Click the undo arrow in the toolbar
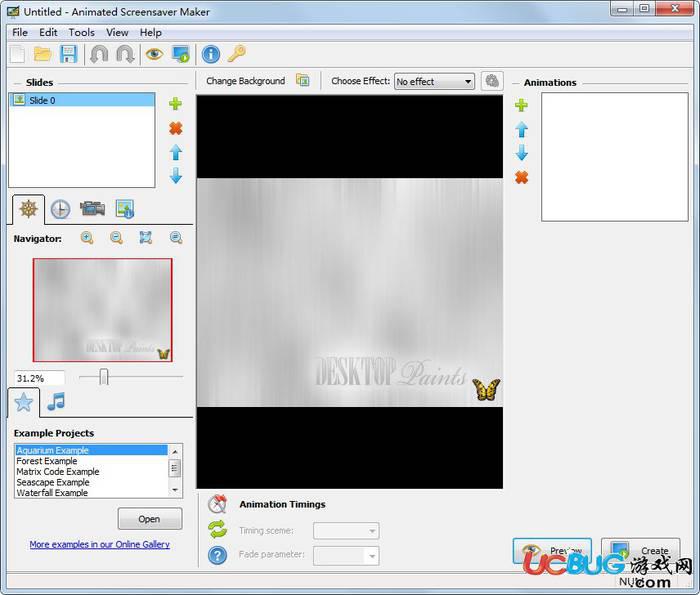The image size is (700, 595). pos(99,54)
